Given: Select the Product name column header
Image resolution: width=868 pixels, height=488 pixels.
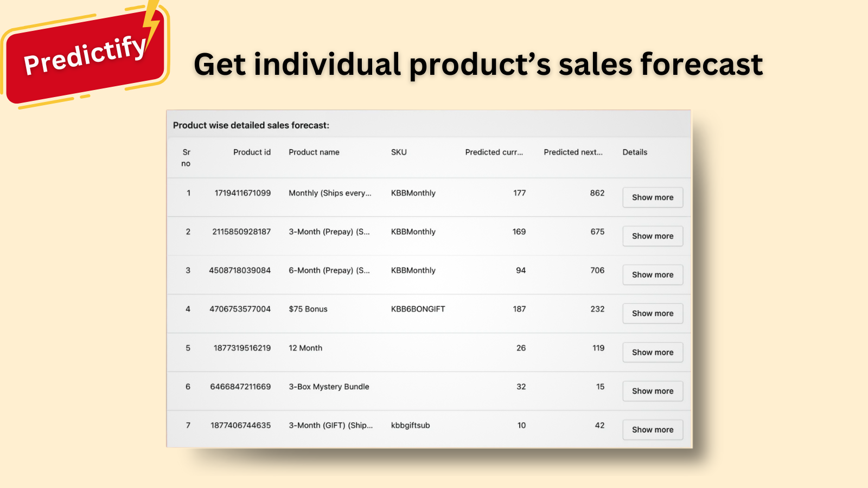Looking at the screenshot, I should tap(314, 152).
